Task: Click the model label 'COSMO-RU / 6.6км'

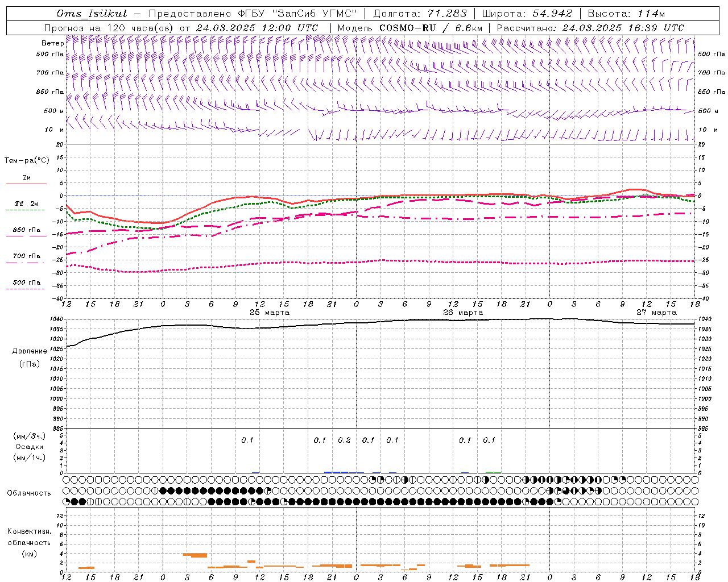Action: 431,28
